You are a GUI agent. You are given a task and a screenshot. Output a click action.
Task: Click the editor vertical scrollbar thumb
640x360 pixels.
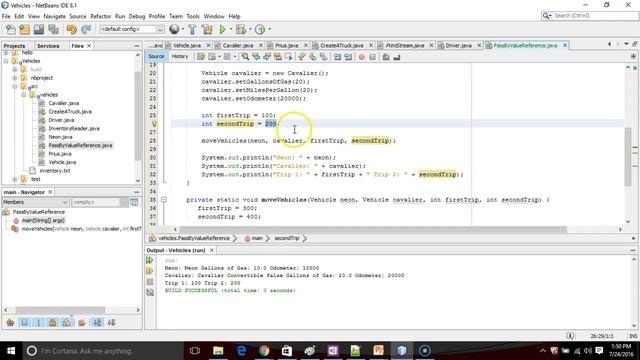[x=628, y=157]
